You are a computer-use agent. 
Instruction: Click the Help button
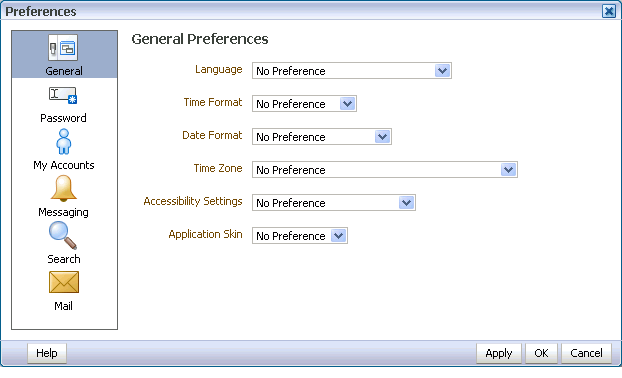(x=47, y=353)
